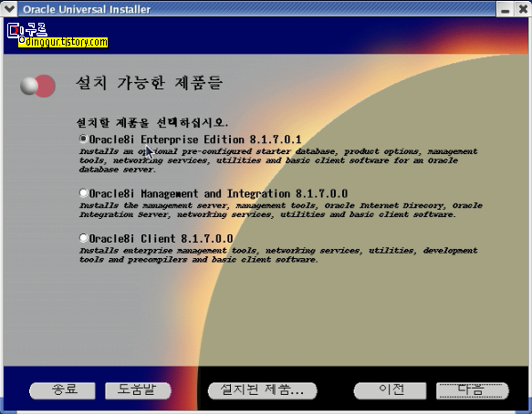This screenshot has height=414, width=532.
Task: Open the 설치된 제품... installed products button
Action: pyautogui.click(x=262, y=390)
